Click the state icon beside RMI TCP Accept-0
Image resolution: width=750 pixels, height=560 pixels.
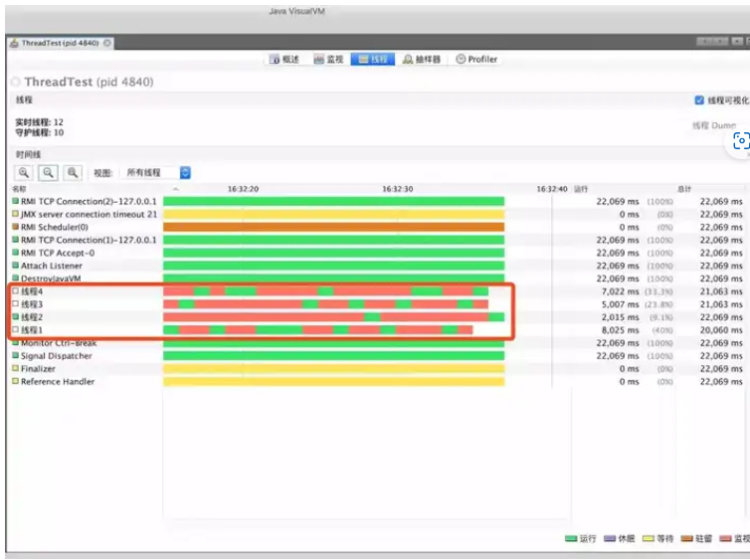coord(16,253)
